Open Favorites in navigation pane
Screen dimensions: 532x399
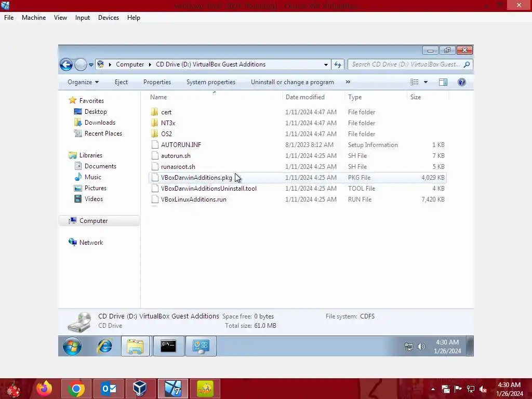coord(91,101)
